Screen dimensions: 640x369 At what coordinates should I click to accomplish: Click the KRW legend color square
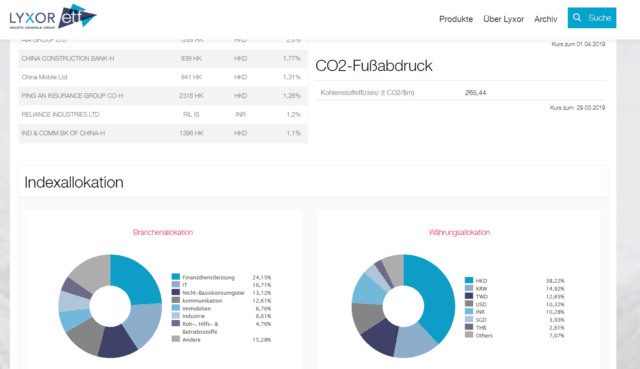click(x=469, y=288)
